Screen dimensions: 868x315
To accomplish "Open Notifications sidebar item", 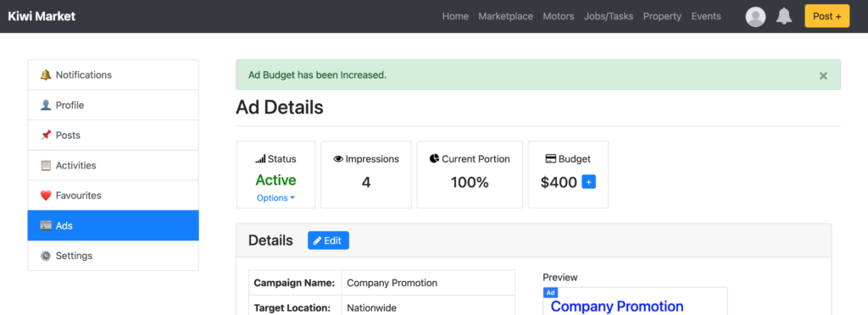I will point(113,75).
